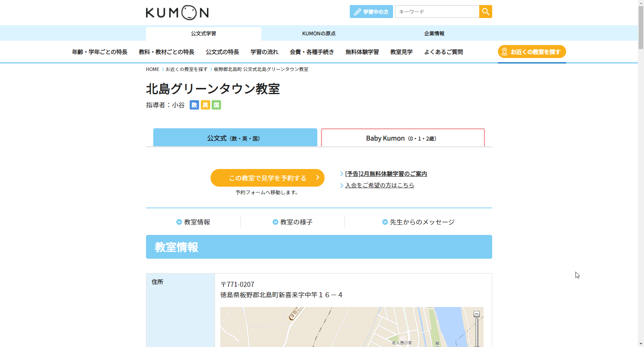Switch to 企業情報 tab

click(434, 34)
